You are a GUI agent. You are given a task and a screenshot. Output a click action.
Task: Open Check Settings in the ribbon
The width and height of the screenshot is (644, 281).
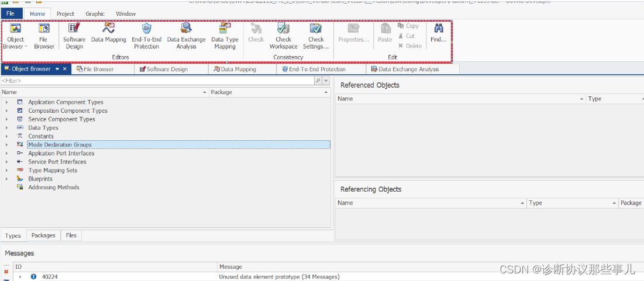[x=316, y=36]
